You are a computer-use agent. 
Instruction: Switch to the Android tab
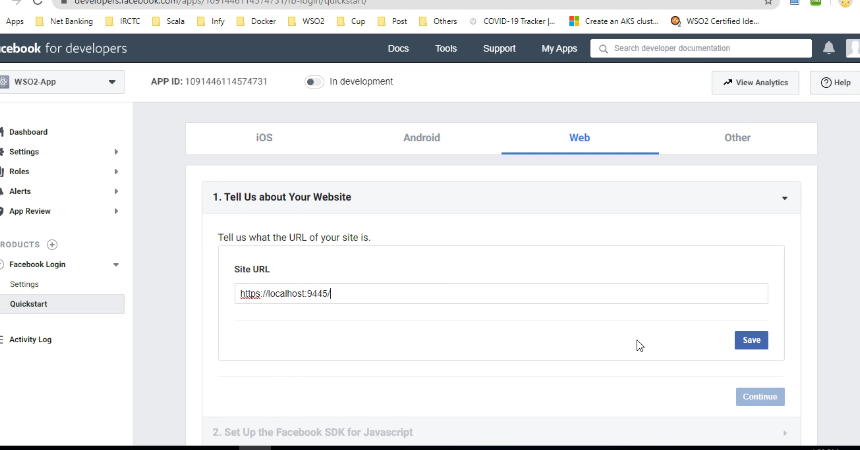click(x=422, y=138)
